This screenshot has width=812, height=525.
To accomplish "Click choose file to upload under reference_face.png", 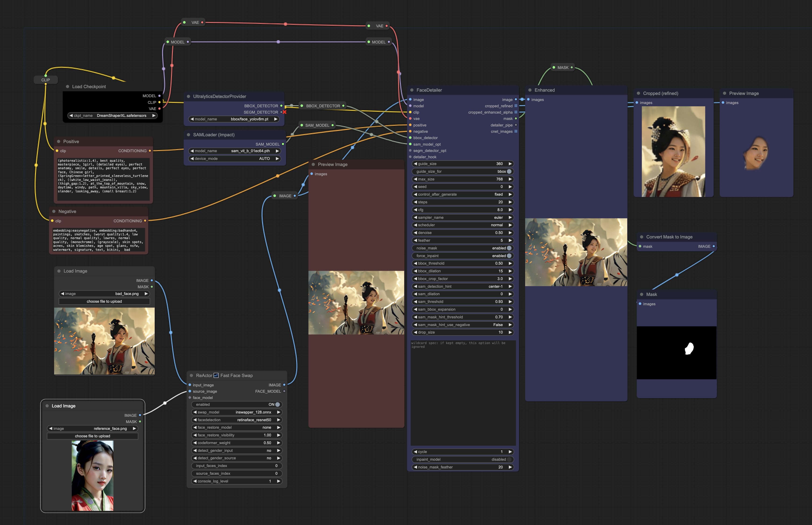I will 92,436.
